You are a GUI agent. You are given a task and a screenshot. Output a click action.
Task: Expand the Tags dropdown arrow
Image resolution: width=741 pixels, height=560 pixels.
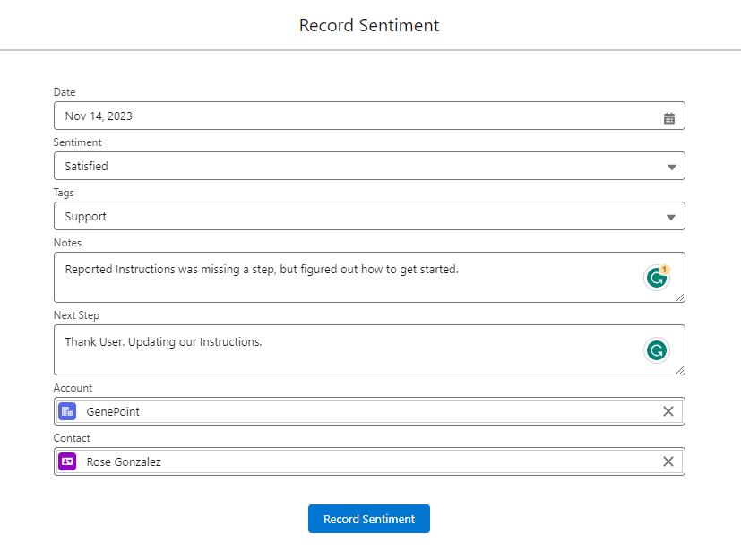click(671, 218)
